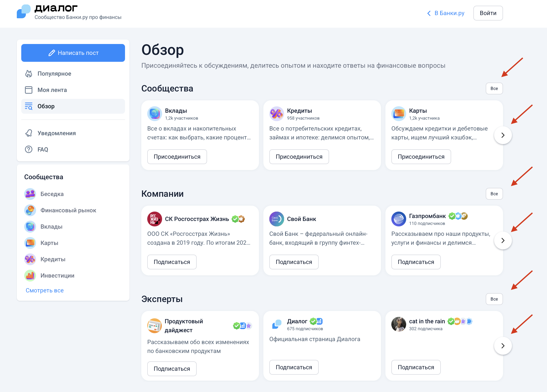This screenshot has width=547, height=392.
Task: Join the Карты community
Action: pyautogui.click(x=421, y=157)
